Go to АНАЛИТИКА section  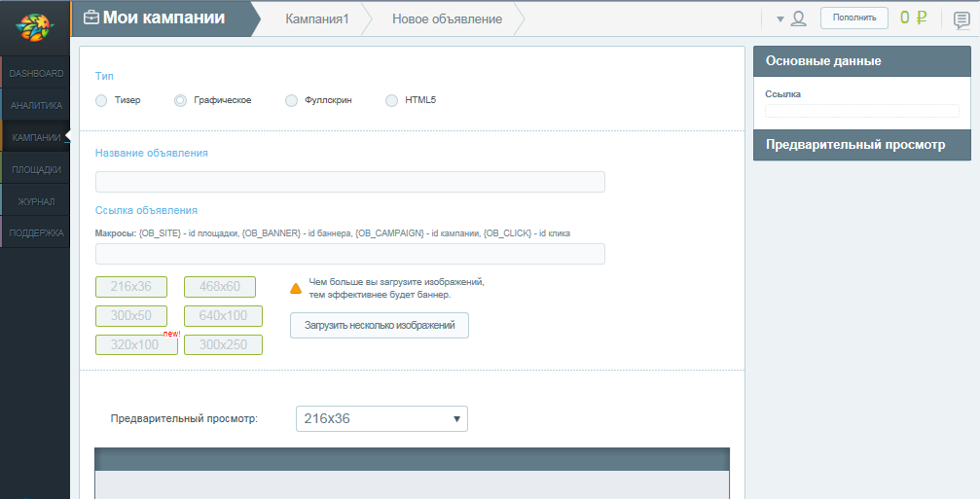tap(36, 106)
